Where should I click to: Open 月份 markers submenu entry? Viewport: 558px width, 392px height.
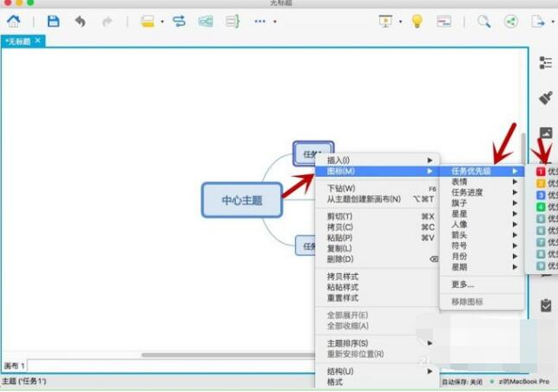(x=482, y=257)
